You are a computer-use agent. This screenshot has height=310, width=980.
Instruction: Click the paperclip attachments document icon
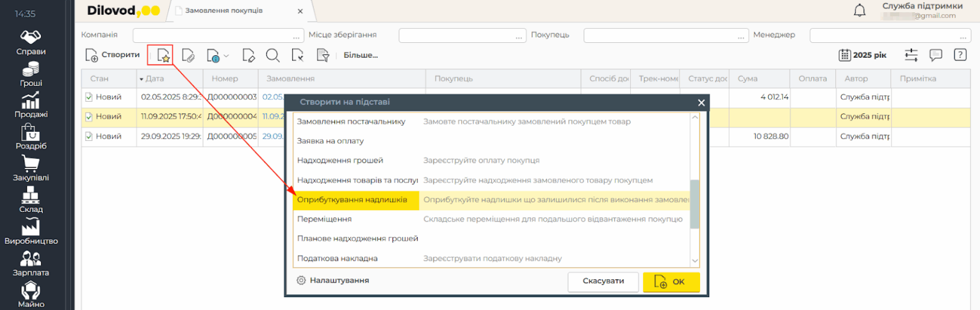click(188, 55)
